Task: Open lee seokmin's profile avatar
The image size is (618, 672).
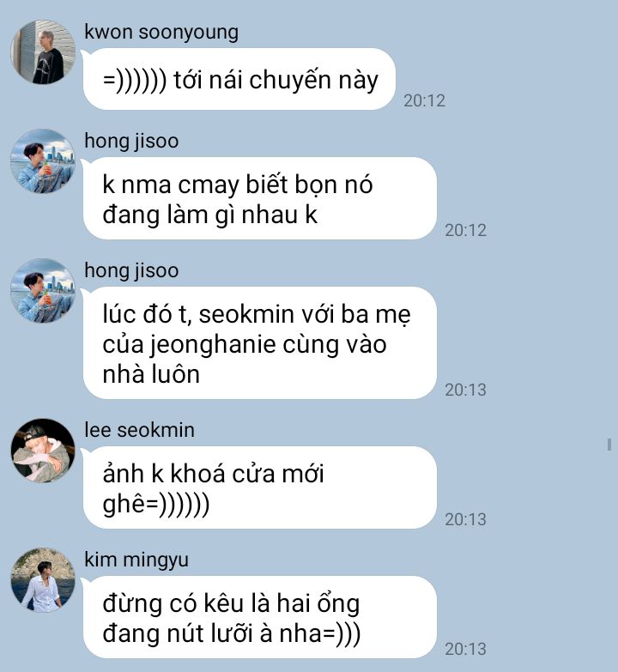Action: (43, 451)
